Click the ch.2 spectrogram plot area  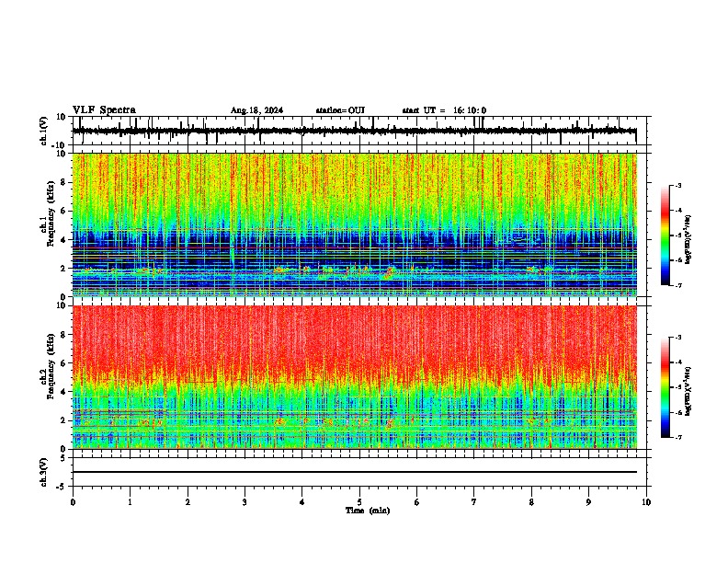[x=354, y=377]
